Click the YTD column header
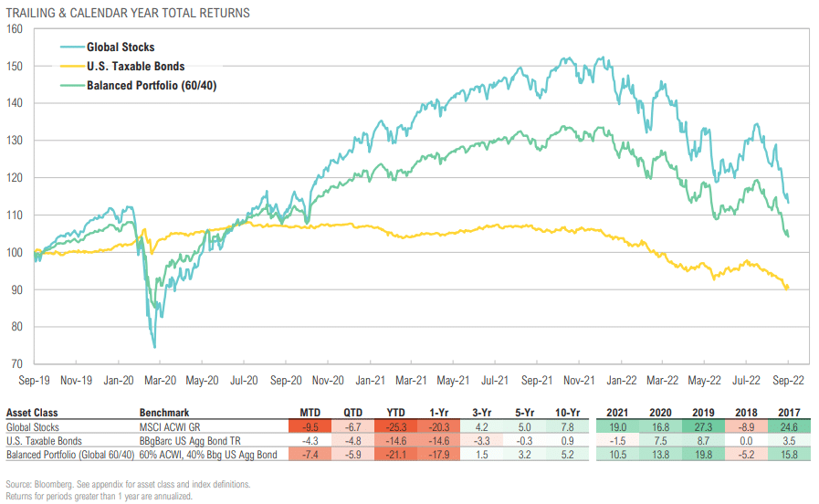 tap(395, 413)
